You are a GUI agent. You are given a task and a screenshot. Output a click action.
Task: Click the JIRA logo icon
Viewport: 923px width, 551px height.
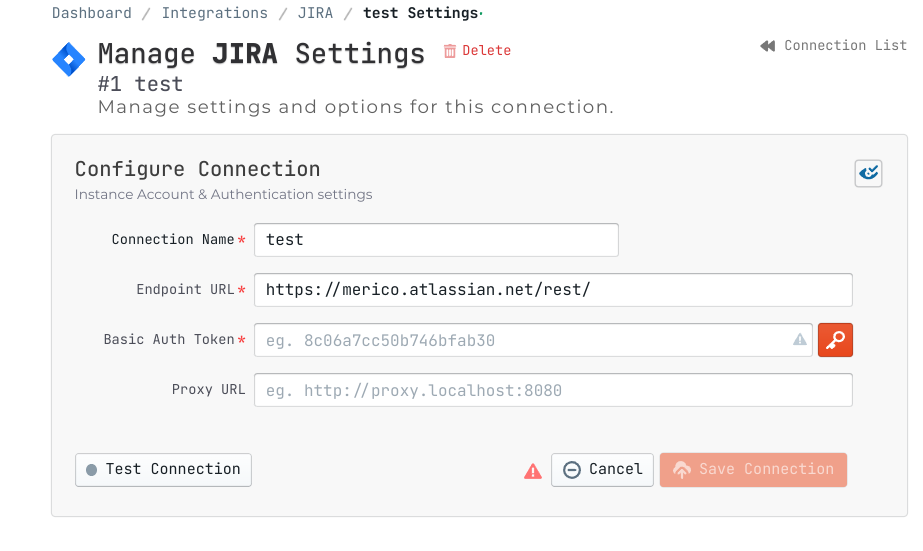(x=69, y=59)
